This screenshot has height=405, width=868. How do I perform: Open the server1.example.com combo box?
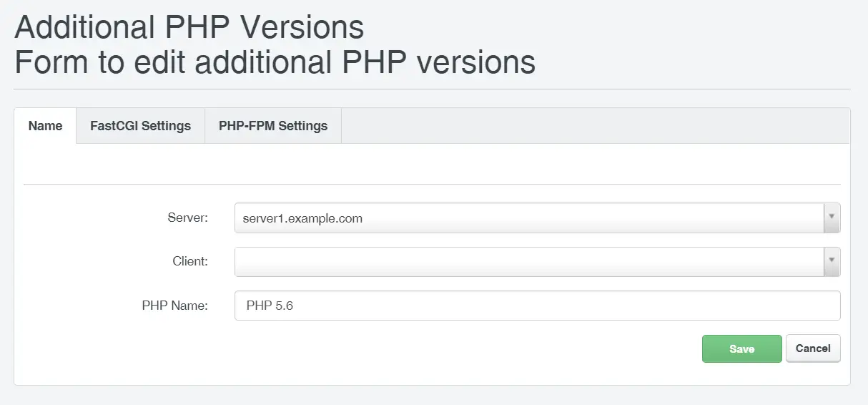click(x=537, y=218)
